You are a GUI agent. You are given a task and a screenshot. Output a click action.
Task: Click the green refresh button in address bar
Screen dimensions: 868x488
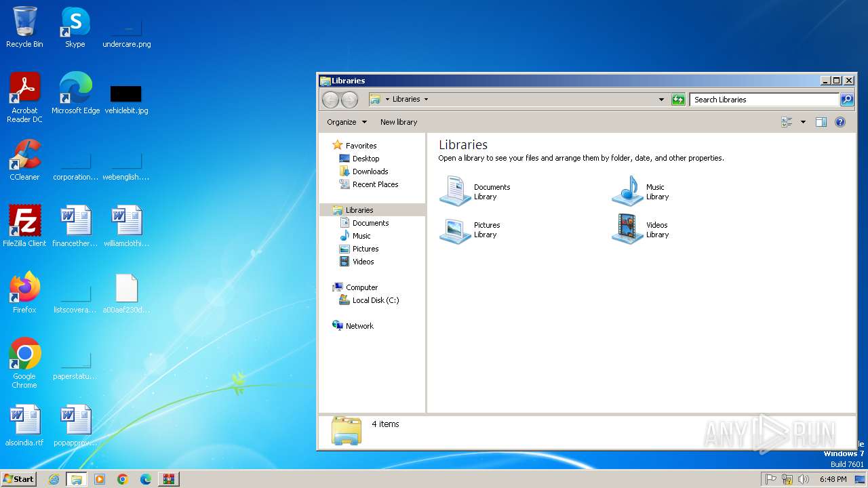678,100
